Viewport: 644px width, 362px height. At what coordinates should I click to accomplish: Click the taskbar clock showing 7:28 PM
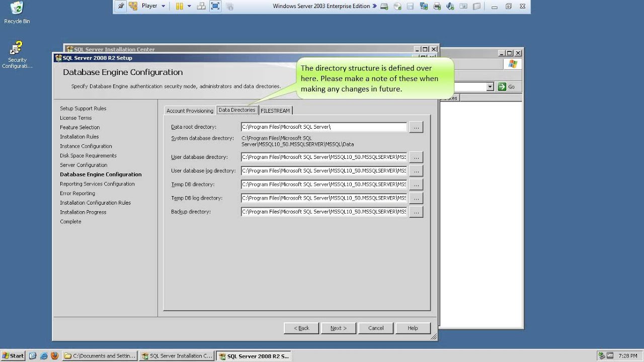tap(628, 356)
